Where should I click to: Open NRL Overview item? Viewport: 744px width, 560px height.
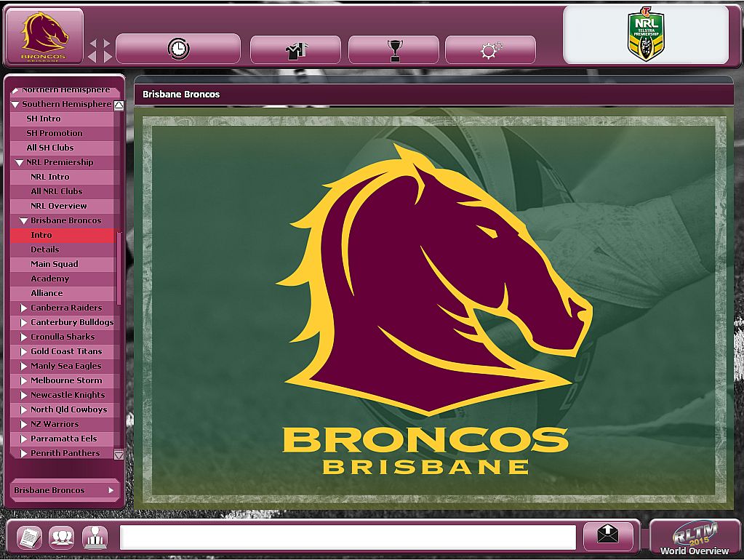point(62,206)
